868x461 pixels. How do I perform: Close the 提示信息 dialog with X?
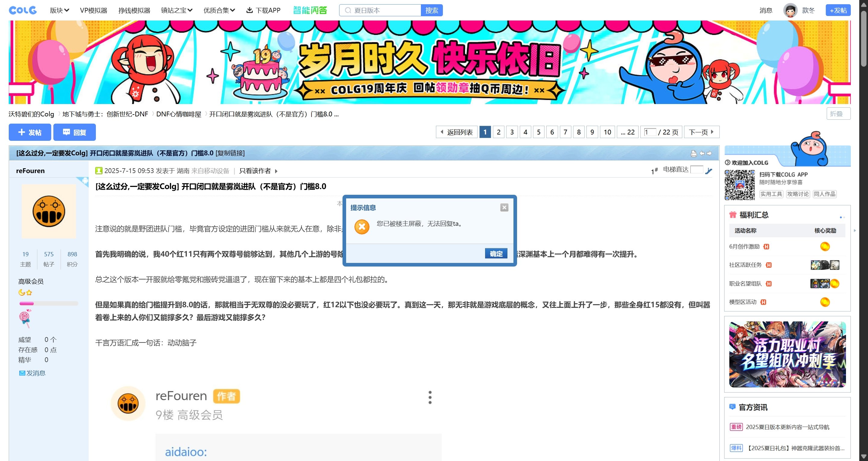point(504,207)
